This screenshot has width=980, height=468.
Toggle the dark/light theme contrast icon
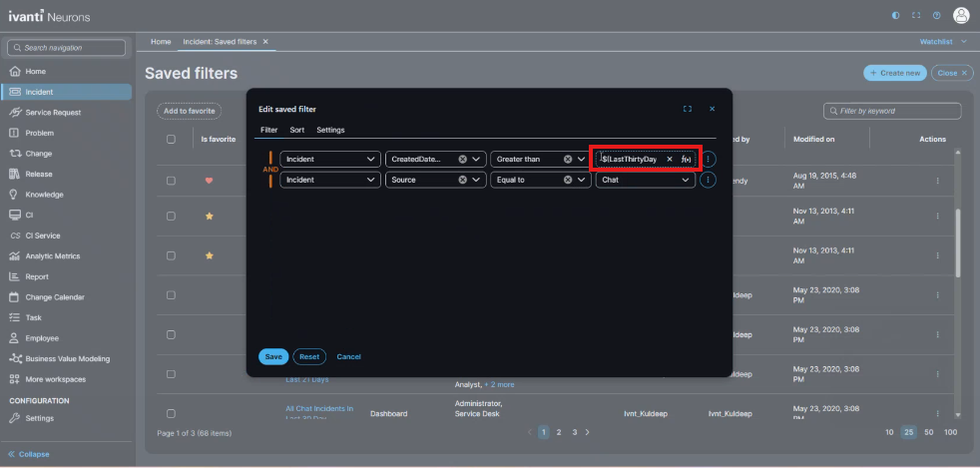click(895, 15)
